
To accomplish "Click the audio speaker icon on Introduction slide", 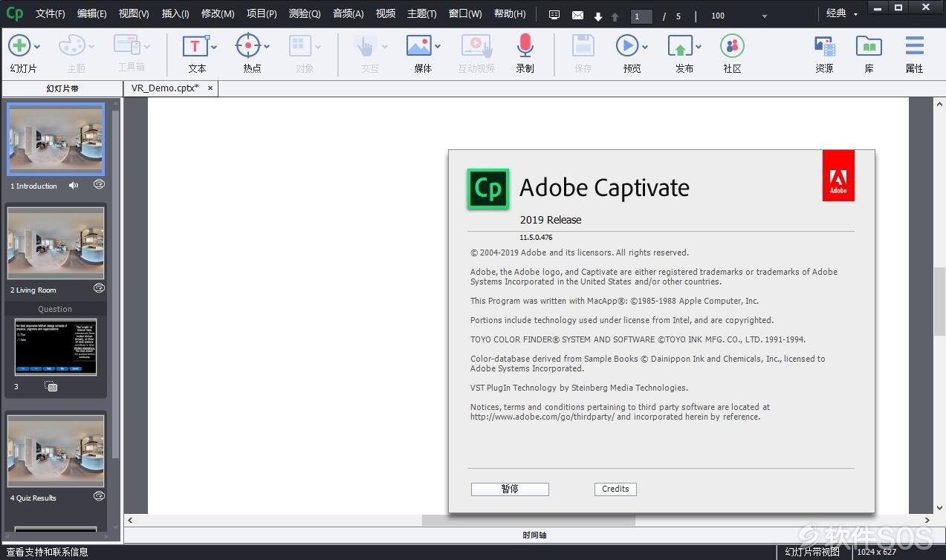I will [x=74, y=185].
